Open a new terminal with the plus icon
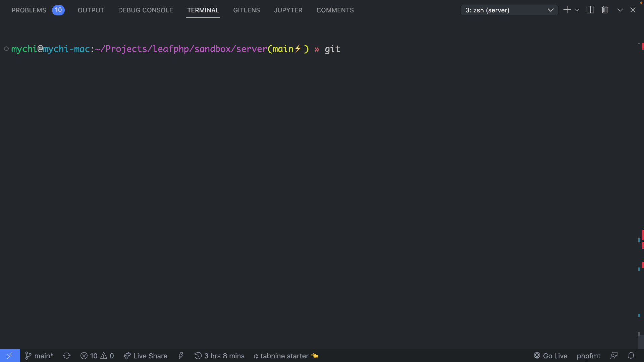 (x=567, y=10)
